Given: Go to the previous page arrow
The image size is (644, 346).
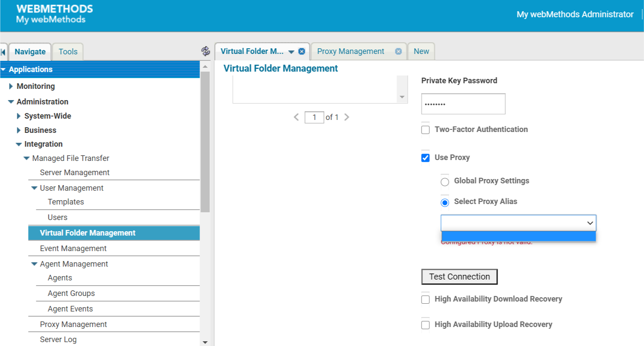Looking at the screenshot, I should 296,117.
